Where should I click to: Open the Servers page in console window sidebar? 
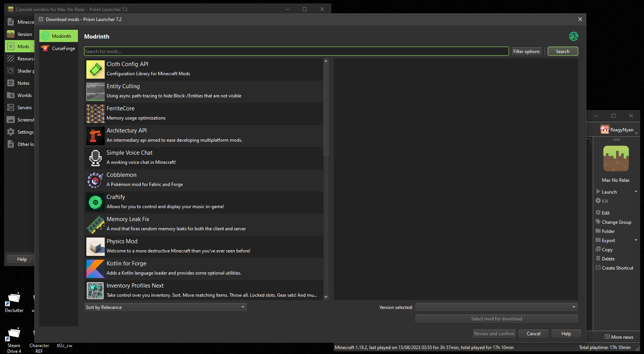pyautogui.click(x=20, y=107)
